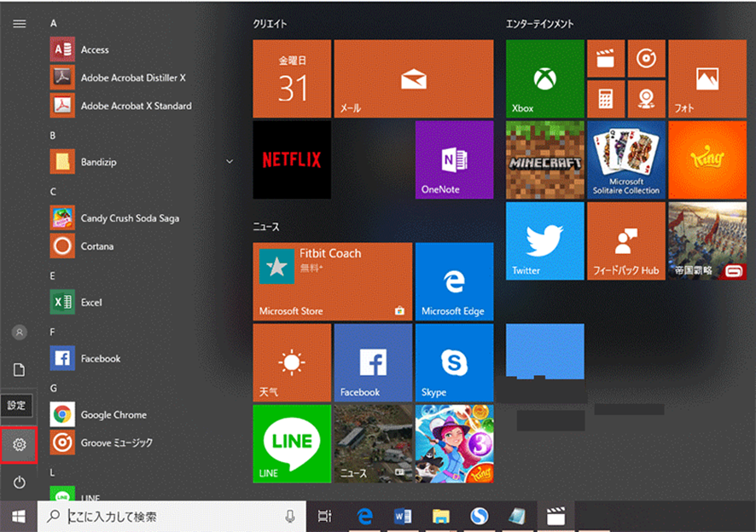Click microphone icon in search box
Screen dimensions: 756x532
pos(290,516)
